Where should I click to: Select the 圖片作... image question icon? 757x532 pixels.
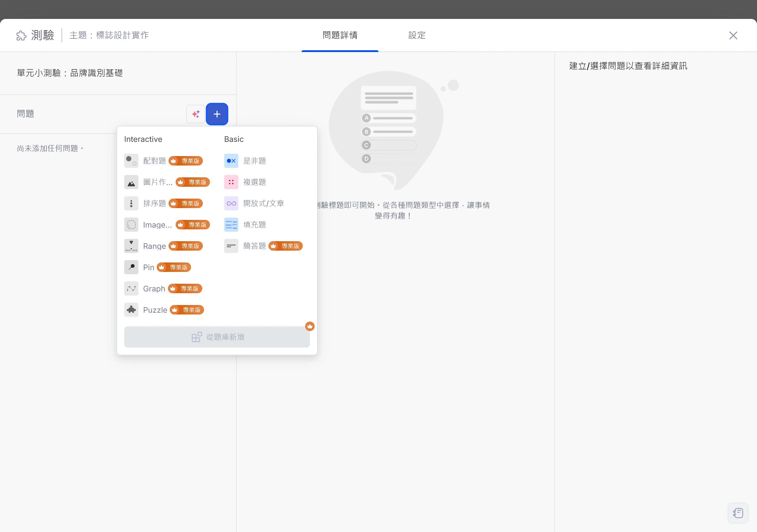[131, 182]
